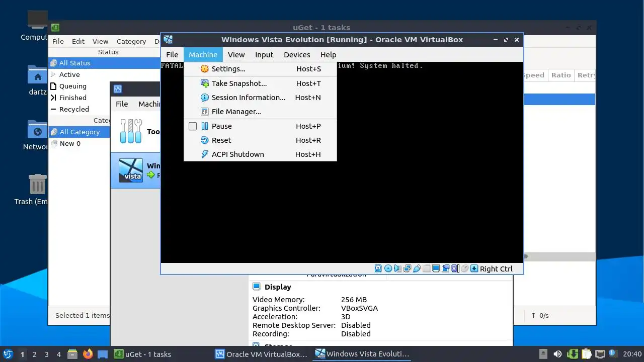Click the Display section header in VM details

278,287
